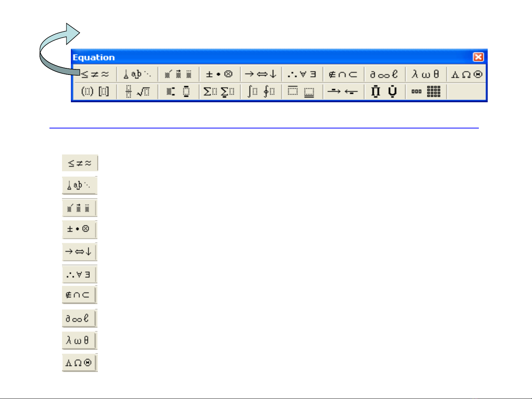Choose the fraction and radical templates
Viewport: 532px width, 399px height.
pos(137,91)
